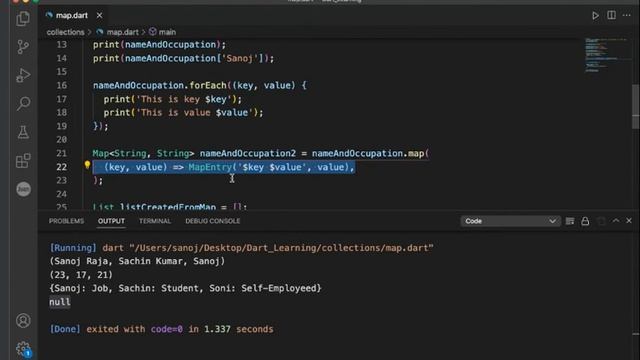Click 'MapEntry' on line 22

coord(210,167)
